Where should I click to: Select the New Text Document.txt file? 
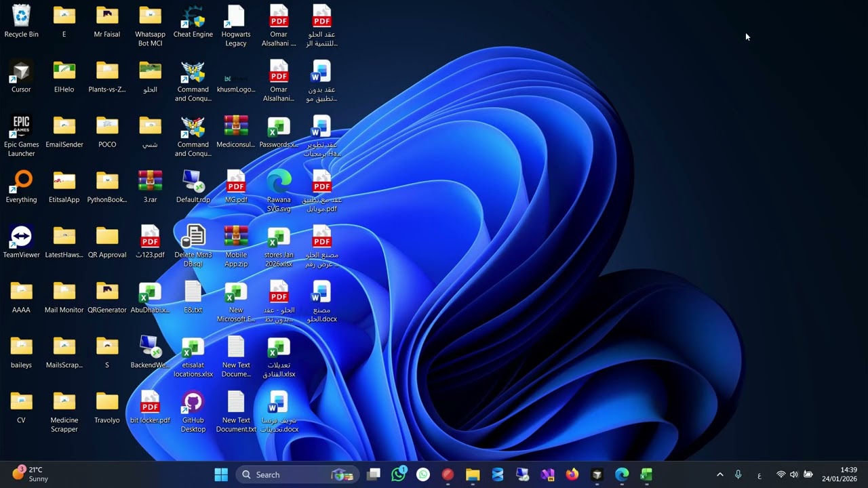236,412
